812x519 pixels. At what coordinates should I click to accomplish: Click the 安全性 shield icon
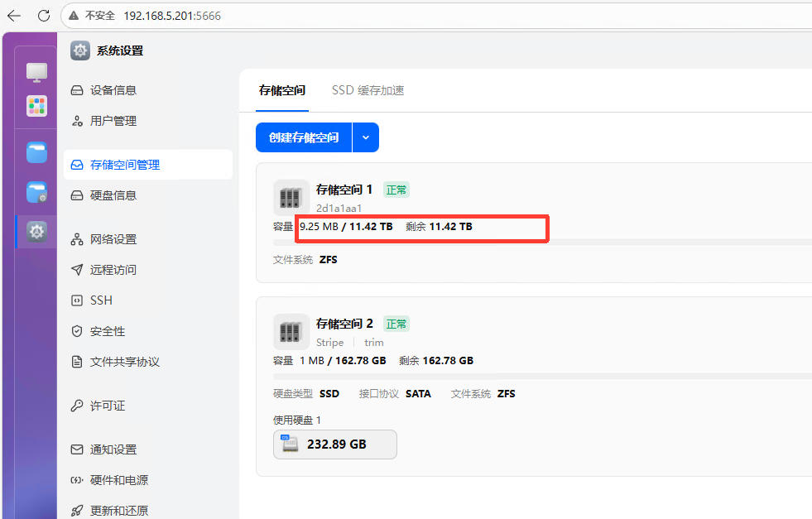pos(77,331)
